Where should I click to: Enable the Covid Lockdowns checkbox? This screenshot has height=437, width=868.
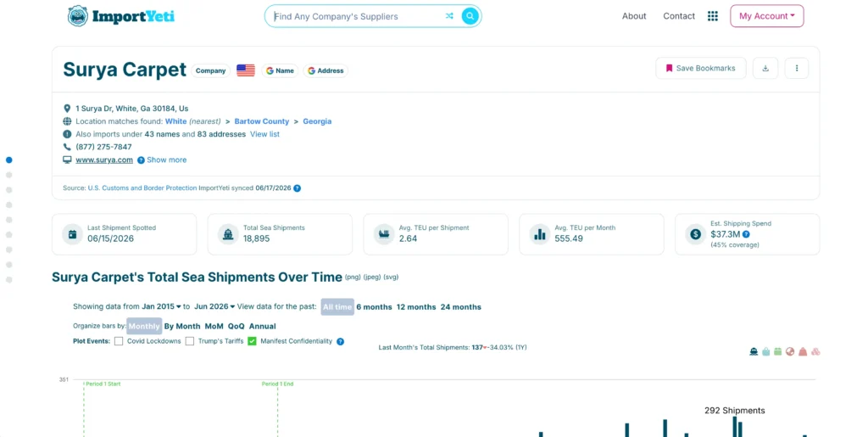point(119,341)
